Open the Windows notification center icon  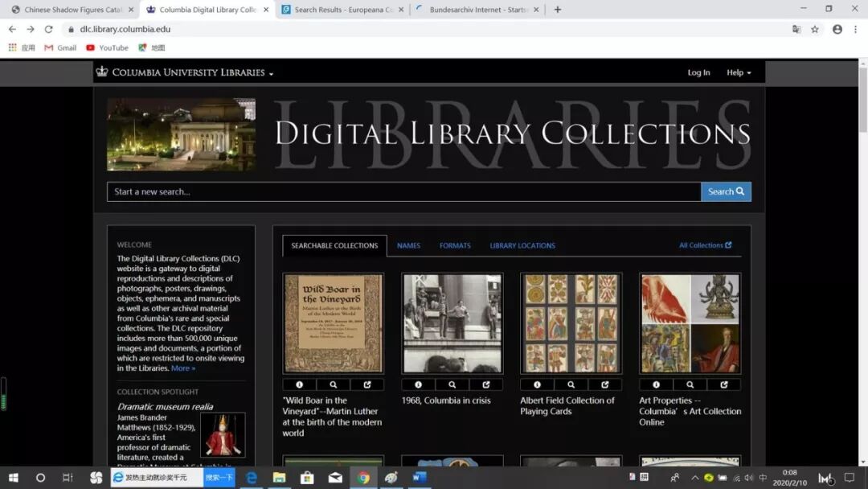(x=850, y=478)
